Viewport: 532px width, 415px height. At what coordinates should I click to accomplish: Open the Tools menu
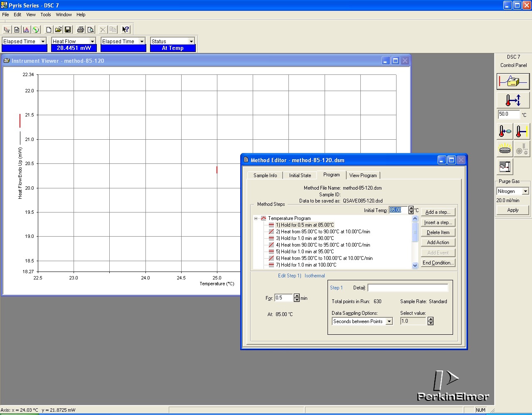[46, 15]
